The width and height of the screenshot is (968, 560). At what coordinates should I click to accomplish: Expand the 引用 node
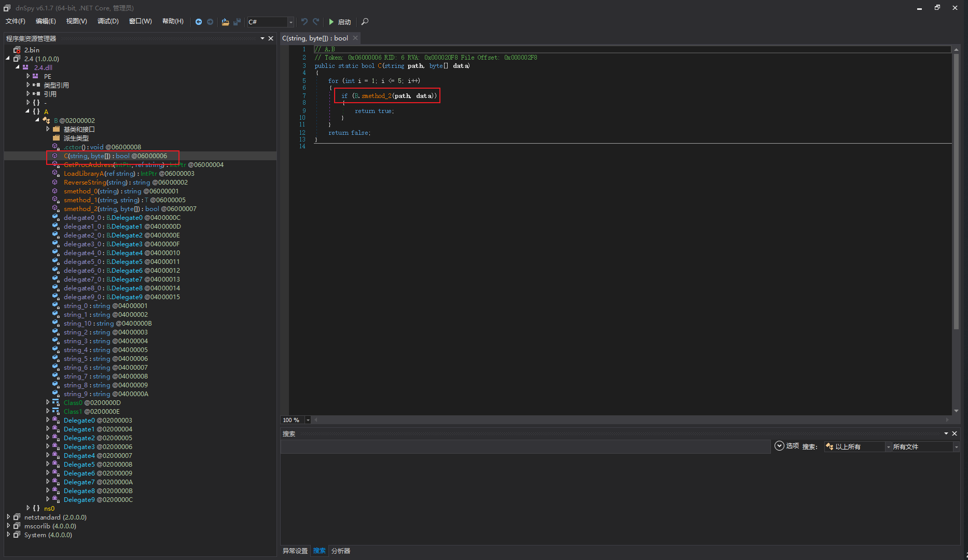[x=27, y=94]
